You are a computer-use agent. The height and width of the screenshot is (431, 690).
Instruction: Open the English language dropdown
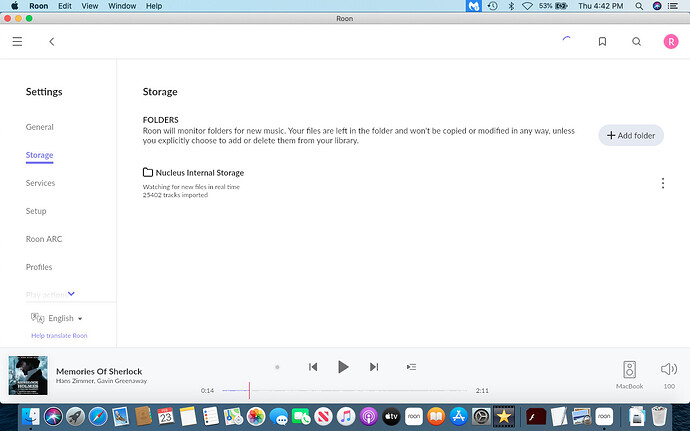pos(58,318)
